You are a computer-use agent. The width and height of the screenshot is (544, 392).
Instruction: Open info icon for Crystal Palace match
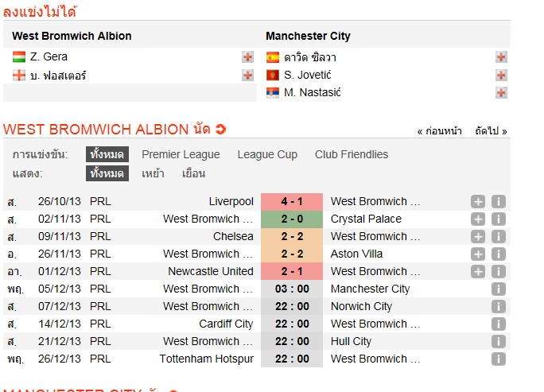click(499, 219)
